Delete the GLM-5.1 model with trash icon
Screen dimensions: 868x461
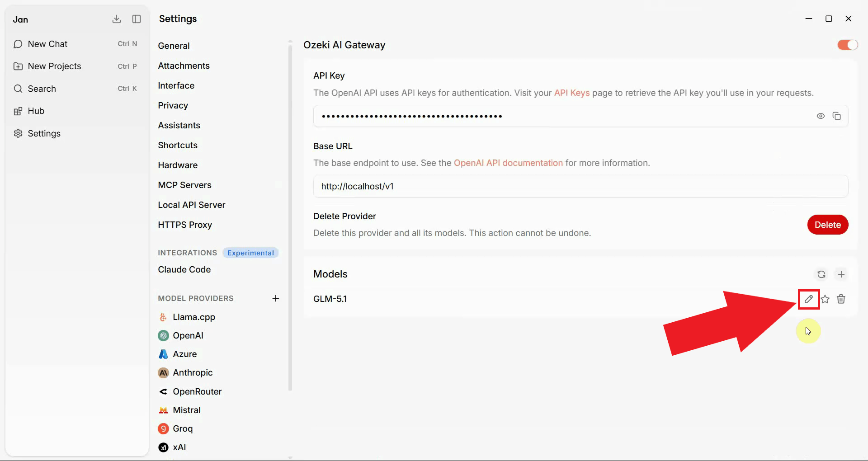pos(841,299)
